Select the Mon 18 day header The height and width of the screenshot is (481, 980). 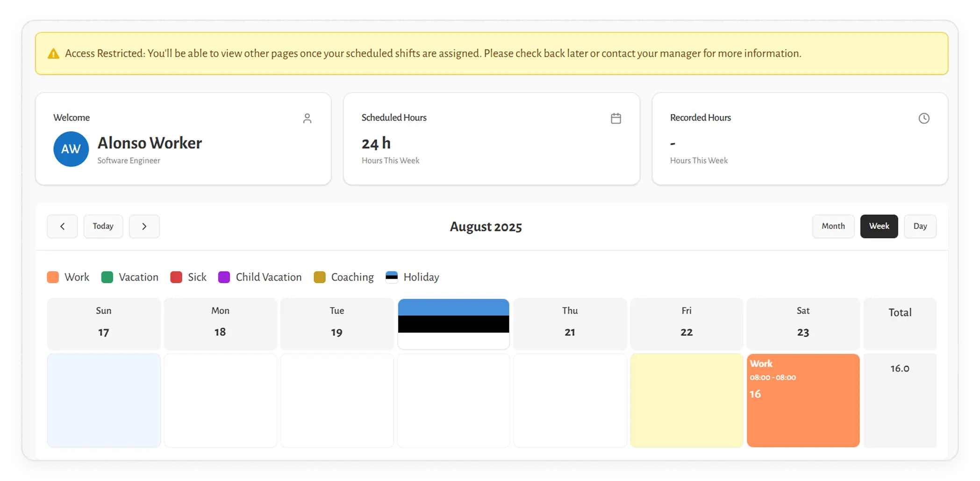pyautogui.click(x=220, y=324)
